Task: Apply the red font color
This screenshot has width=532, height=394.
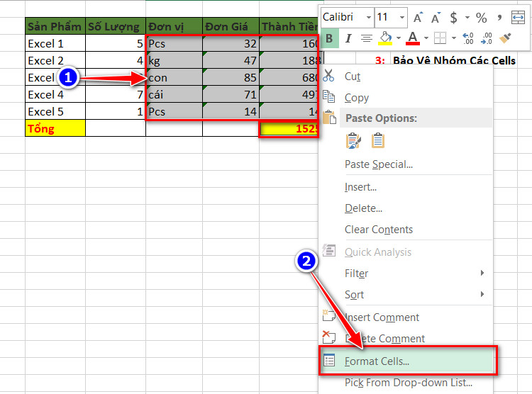Action: 413,38
